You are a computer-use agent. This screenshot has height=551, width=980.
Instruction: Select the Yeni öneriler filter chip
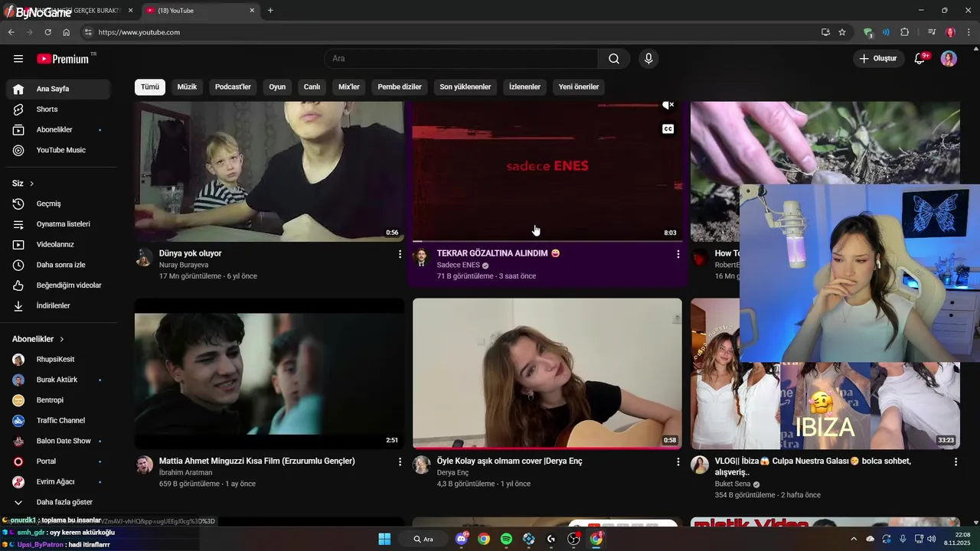pos(579,86)
